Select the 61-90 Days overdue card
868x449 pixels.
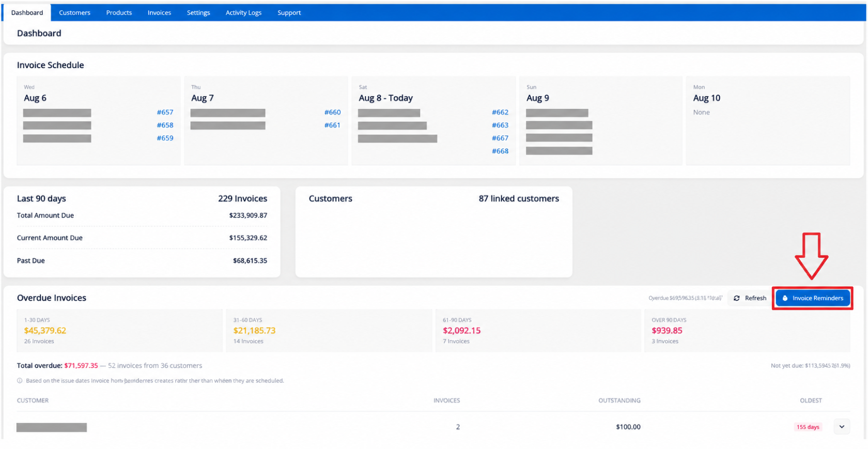538,331
